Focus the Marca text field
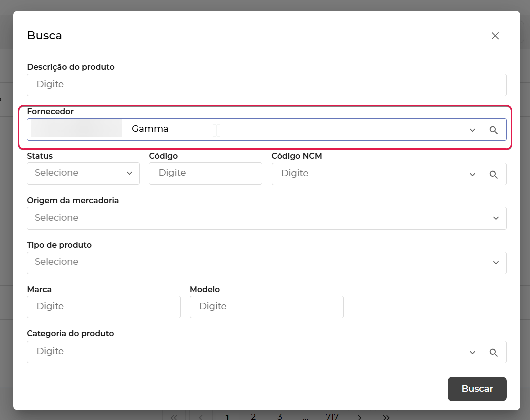Screen dimensions: 530x420 103,307
